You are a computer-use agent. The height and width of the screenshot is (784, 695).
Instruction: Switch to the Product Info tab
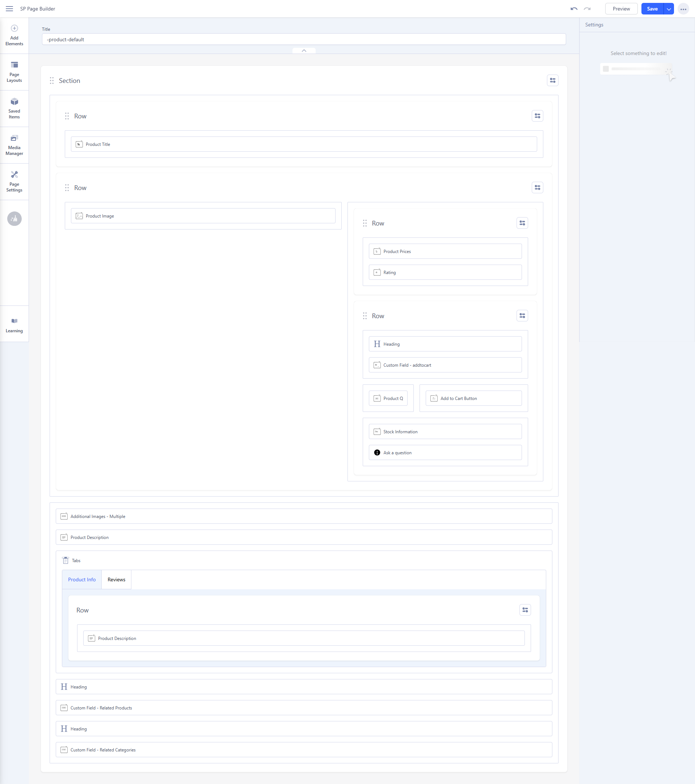pyautogui.click(x=82, y=579)
